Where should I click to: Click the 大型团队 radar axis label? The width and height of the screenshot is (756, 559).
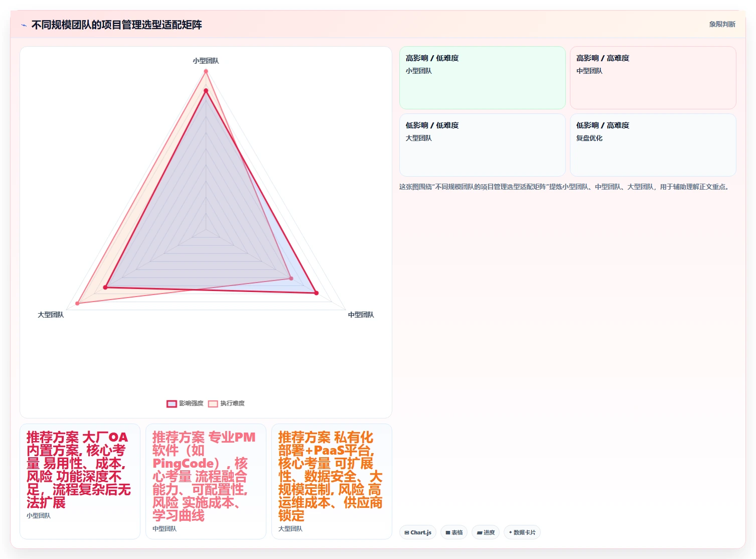click(x=51, y=315)
